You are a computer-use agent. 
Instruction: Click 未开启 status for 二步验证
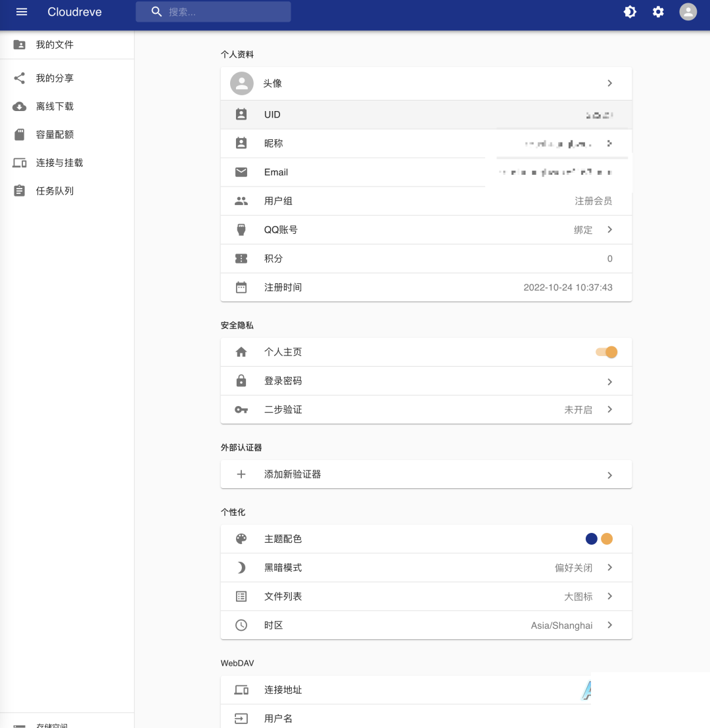pos(578,410)
